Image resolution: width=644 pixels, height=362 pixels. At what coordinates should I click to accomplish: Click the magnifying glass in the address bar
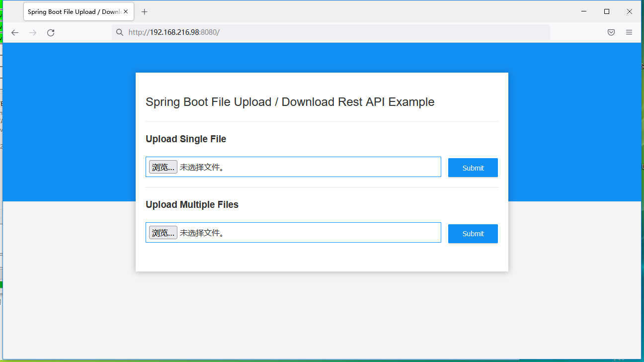(119, 32)
